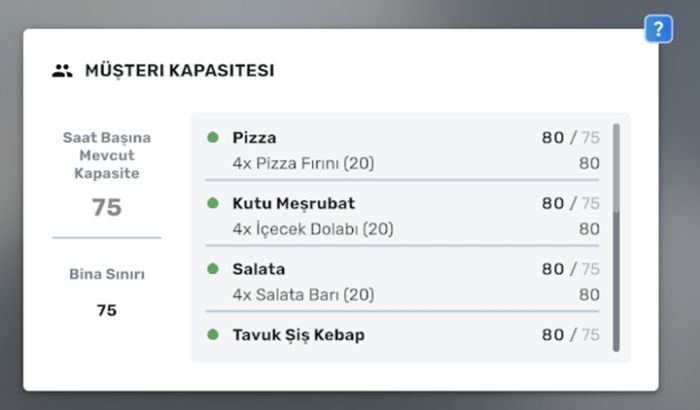Click the green status dot for Pizza
The height and width of the screenshot is (410, 700).
pyautogui.click(x=212, y=138)
